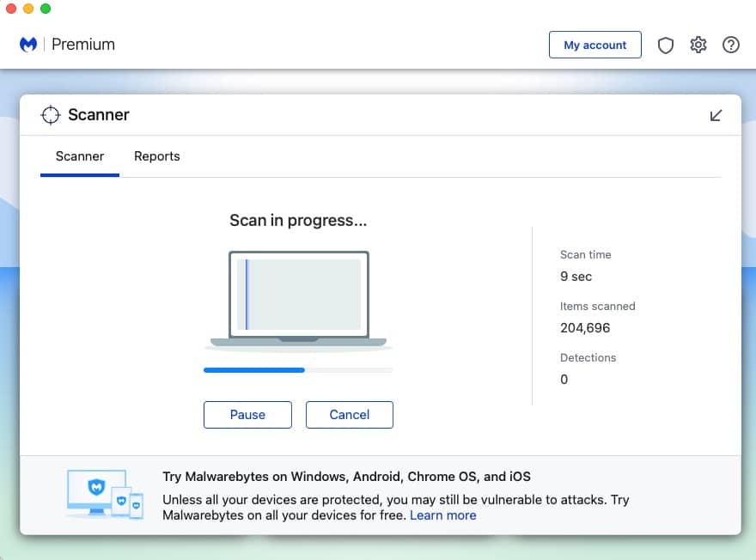
Task: Click the Malwarebytes logo icon
Action: (x=28, y=45)
